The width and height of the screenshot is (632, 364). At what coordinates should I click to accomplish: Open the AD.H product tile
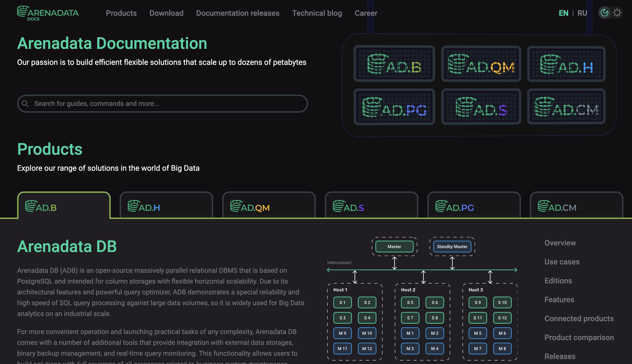click(566, 64)
